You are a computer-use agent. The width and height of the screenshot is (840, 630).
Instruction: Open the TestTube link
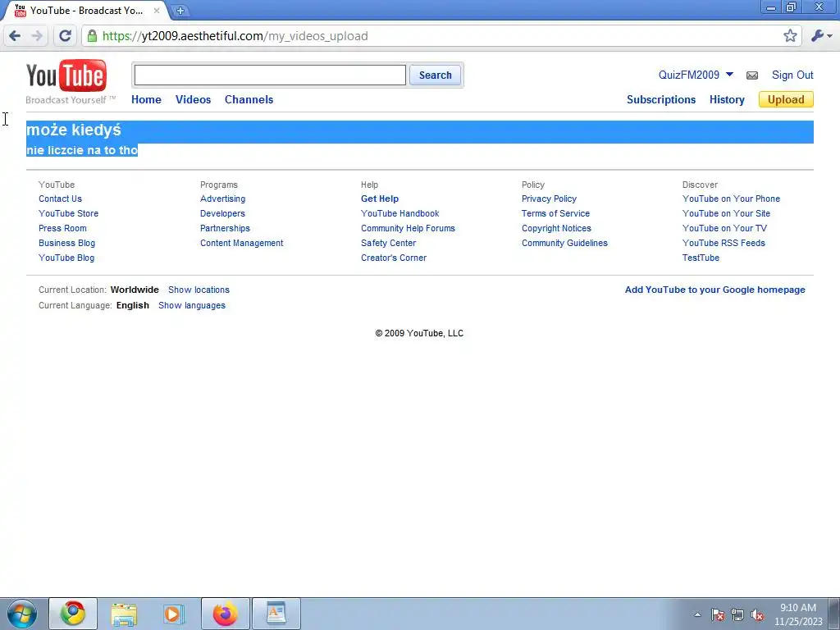[x=701, y=258]
